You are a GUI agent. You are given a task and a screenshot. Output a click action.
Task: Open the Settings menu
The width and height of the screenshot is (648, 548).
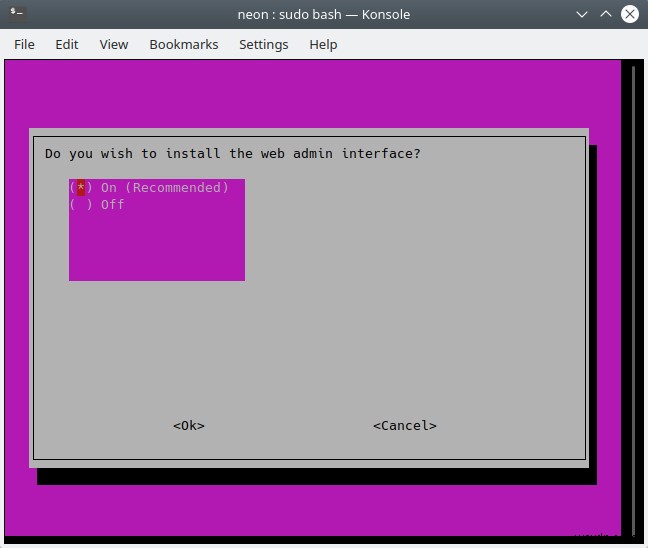coord(263,44)
